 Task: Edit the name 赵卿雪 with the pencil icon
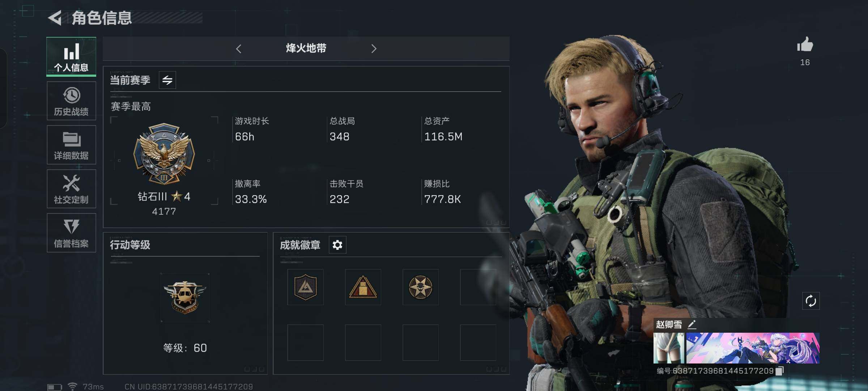[692, 324]
